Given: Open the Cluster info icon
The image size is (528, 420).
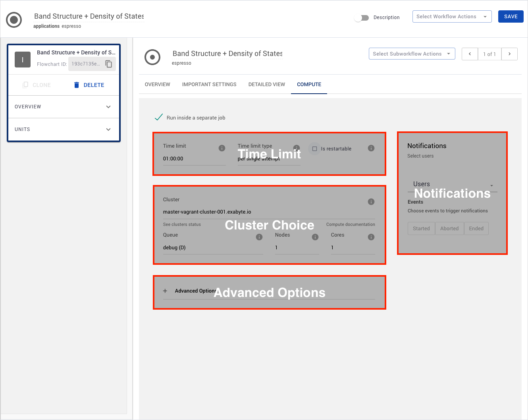Looking at the screenshot, I should pos(371,202).
